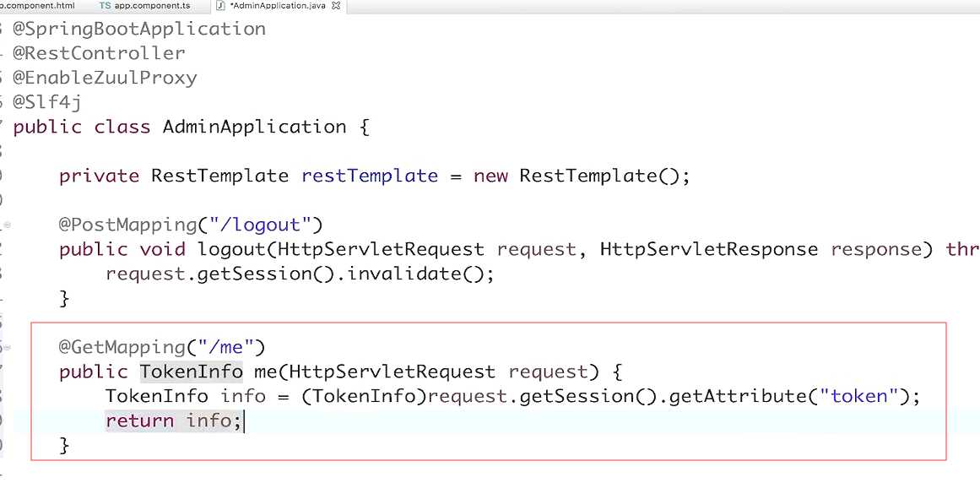Click the TS file icon on app.component.ts tab

105,6
